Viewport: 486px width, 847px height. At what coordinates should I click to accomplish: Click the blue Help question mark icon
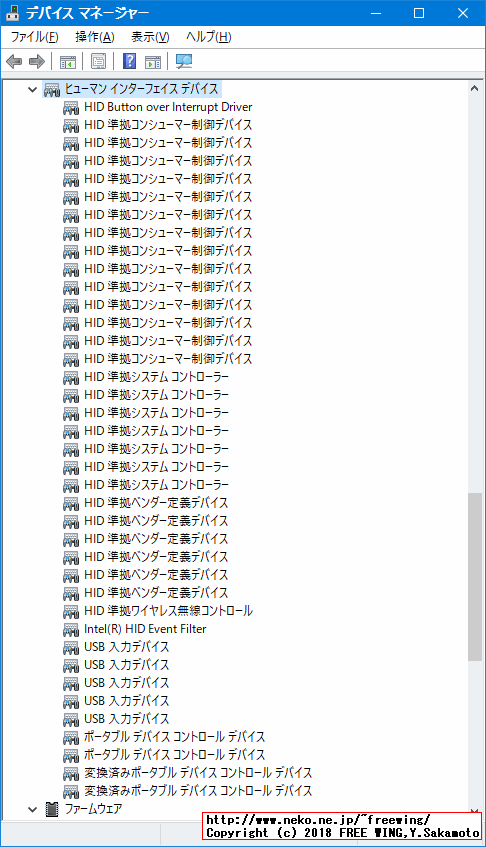[130, 61]
